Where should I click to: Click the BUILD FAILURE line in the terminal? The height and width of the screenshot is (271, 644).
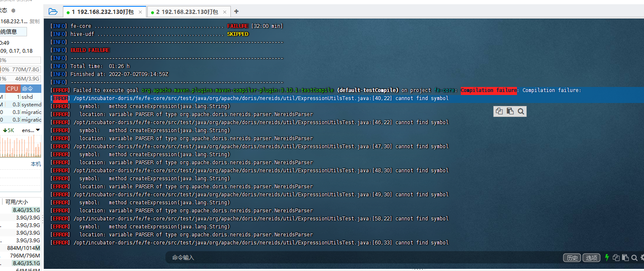point(90,50)
